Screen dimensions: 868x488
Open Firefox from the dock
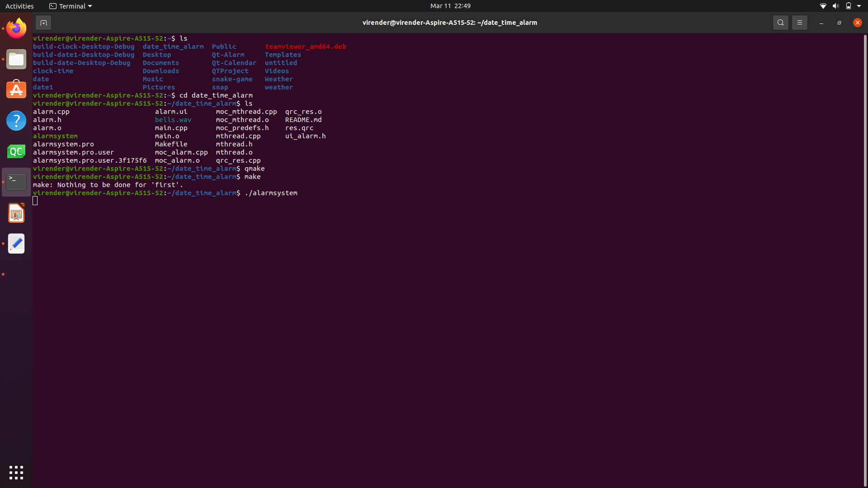click(x=16, y=28)
